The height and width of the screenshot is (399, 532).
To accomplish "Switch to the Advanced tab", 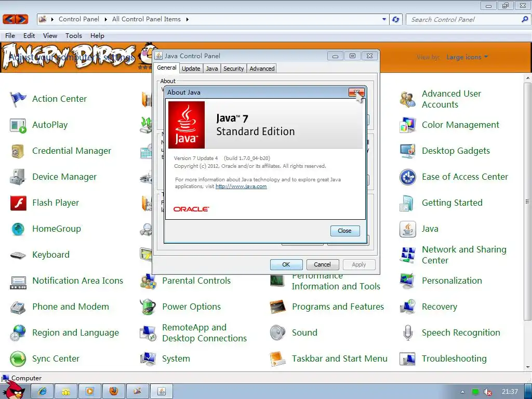I will (262, 69).
